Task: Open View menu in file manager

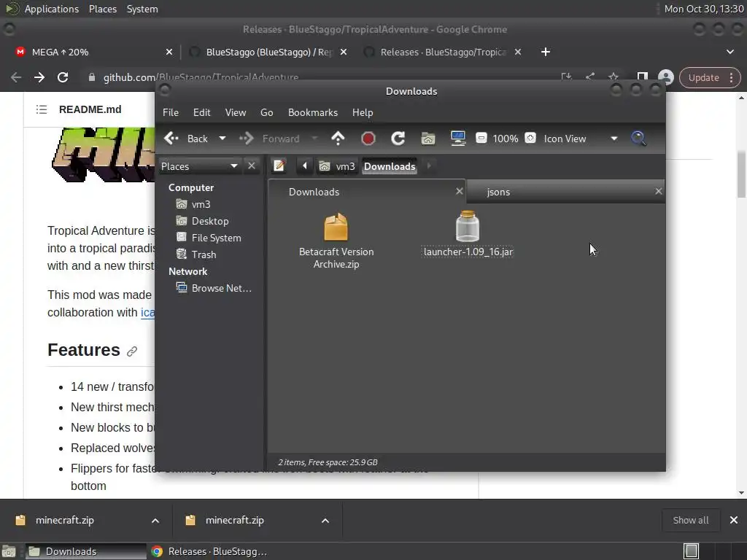Action: [236, 112]
